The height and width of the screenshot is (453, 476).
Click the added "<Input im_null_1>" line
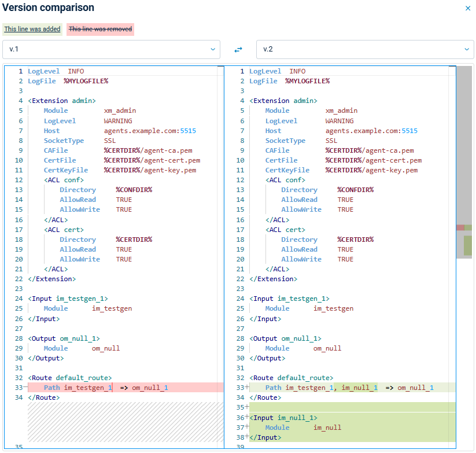click(x=283, y=417)
